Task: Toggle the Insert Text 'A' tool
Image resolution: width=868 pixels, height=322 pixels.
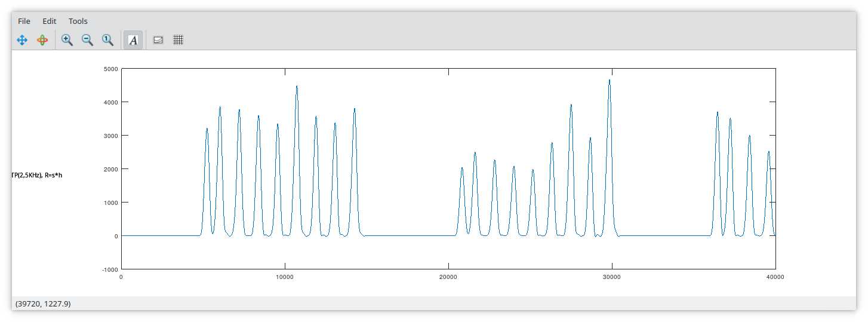Action: tap(133, 40)
